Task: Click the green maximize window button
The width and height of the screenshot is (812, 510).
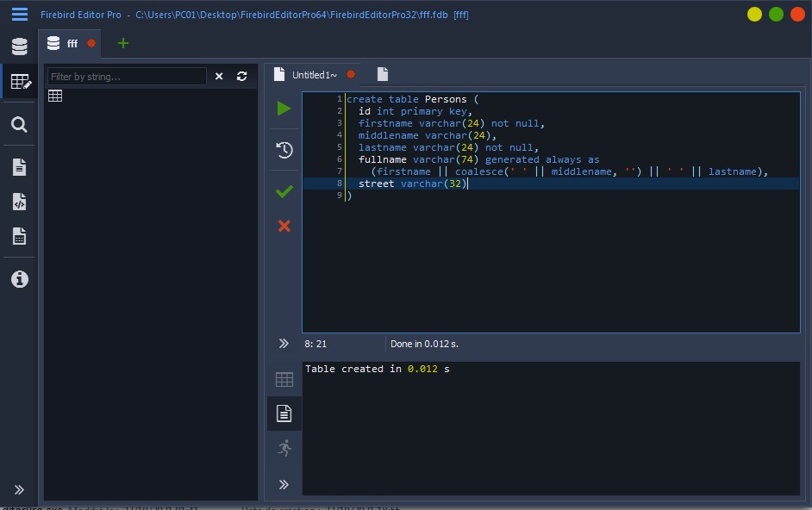Action: tap(776, 15)
